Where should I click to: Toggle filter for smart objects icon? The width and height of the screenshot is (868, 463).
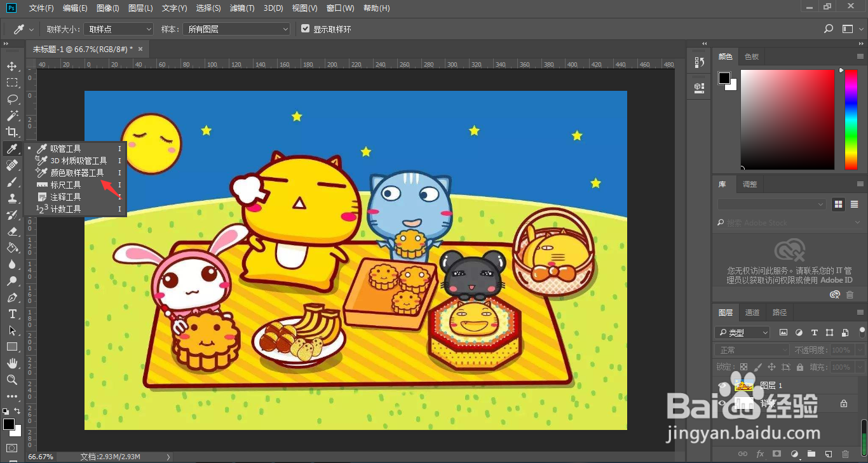tap(844, 333)
